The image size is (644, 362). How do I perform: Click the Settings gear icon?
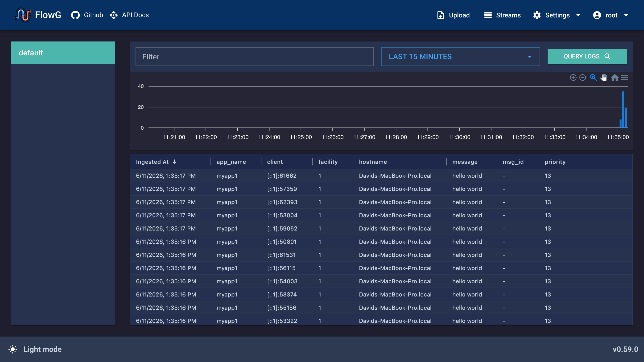537,15
